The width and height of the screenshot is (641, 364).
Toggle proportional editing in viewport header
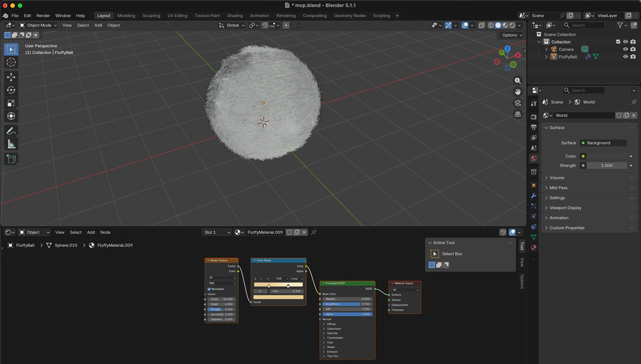pyautogui.click(x=286, y=25)
